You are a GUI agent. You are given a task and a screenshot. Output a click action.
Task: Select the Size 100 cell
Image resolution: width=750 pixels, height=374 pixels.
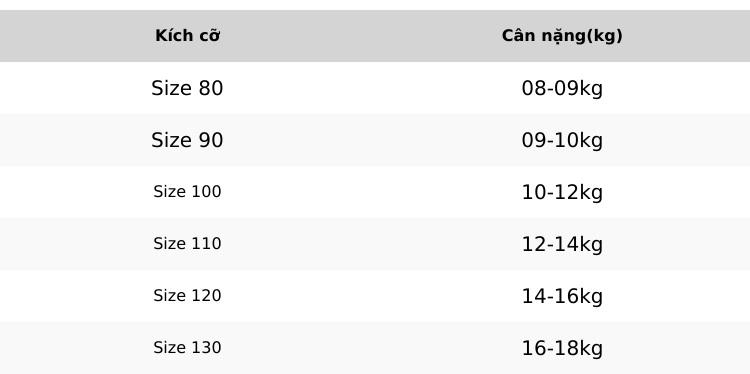(187, 192)
